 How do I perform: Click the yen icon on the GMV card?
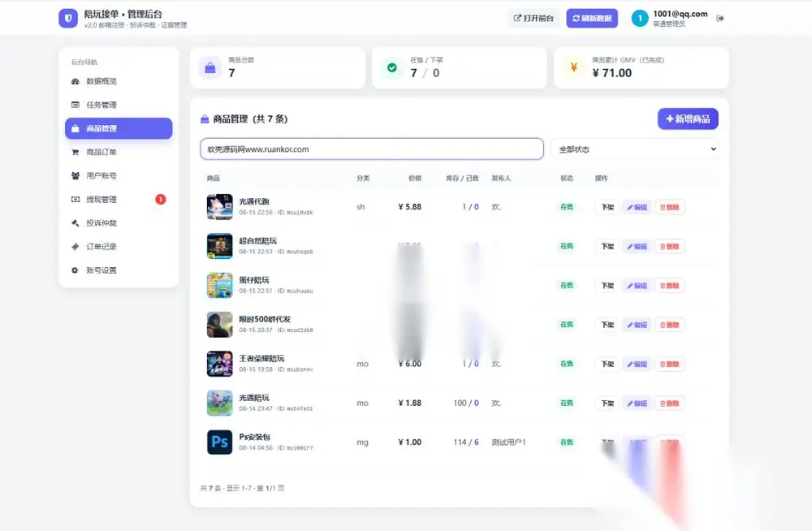click(574, 68)
